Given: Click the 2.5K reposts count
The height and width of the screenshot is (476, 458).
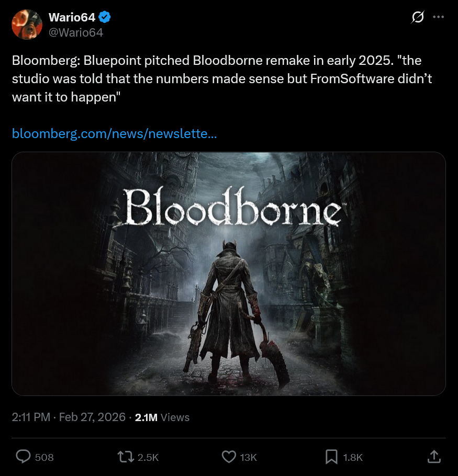Looking at the screenshot, I should [148, 457].
